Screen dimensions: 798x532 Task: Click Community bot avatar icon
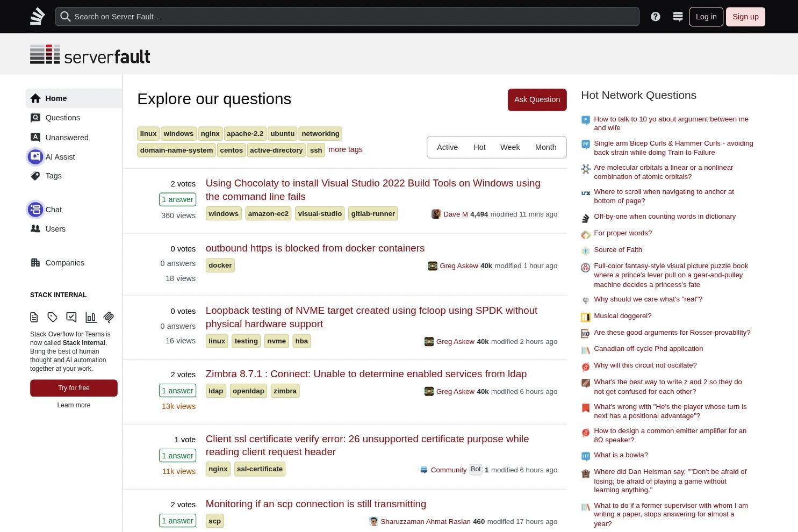click(x=423, y=470)
